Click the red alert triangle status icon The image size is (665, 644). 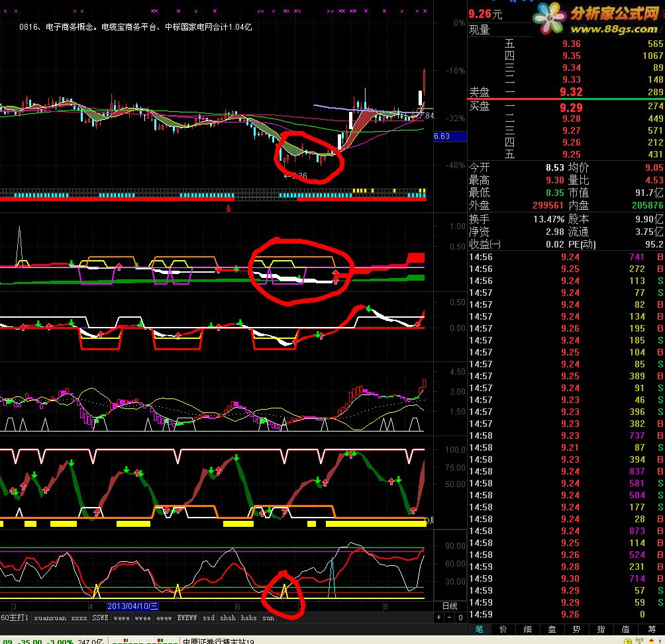651,641
